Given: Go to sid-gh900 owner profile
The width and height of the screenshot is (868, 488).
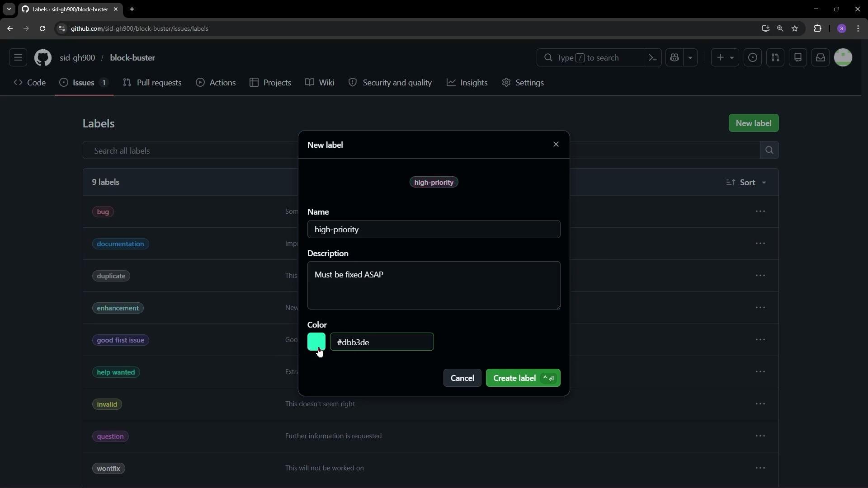Looking at the screenshot, I should [x=77, y=58].
